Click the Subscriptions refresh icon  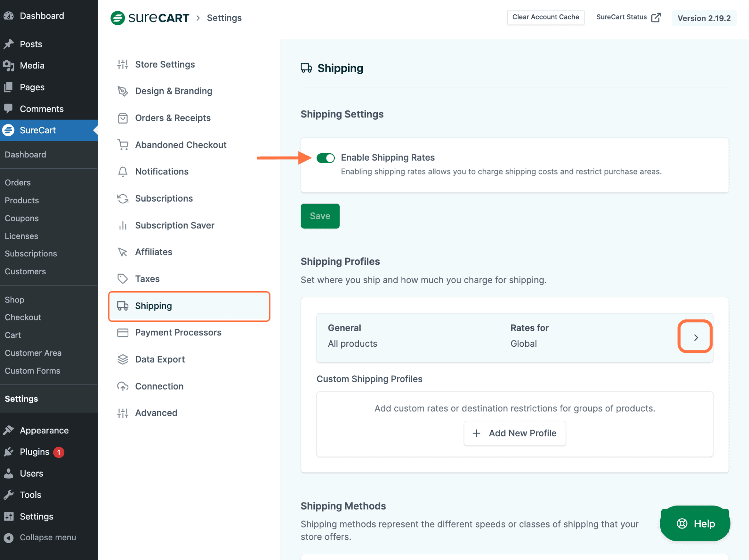123,198
